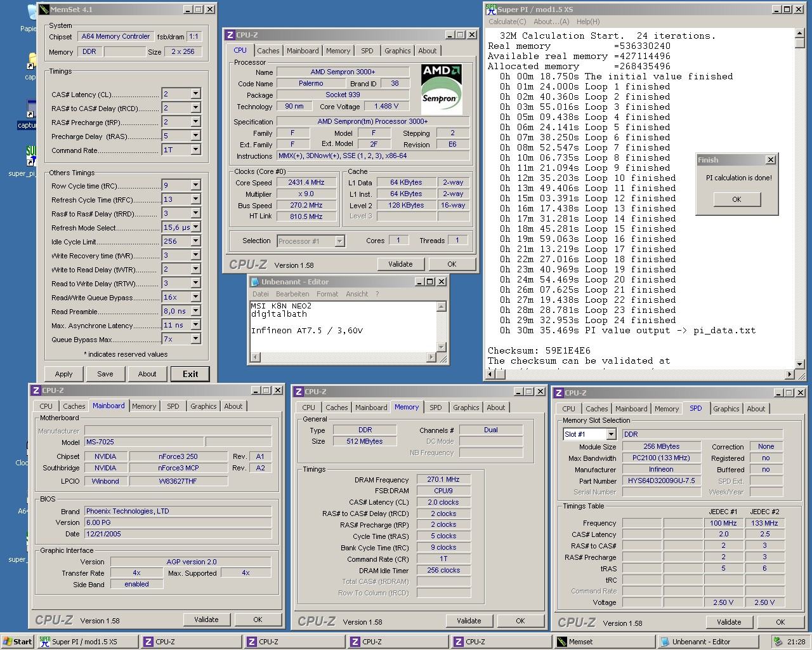Viewport: 812px width, 650px height.
Task: Close the Finish dialog with the X button
Action: coord(770,160)
